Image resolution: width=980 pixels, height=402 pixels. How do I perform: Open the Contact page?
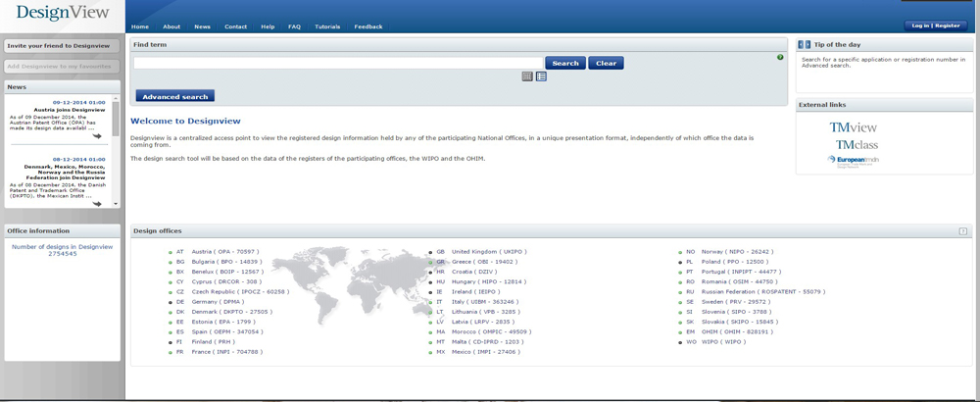pyautogui.click(x=235, y=26)
